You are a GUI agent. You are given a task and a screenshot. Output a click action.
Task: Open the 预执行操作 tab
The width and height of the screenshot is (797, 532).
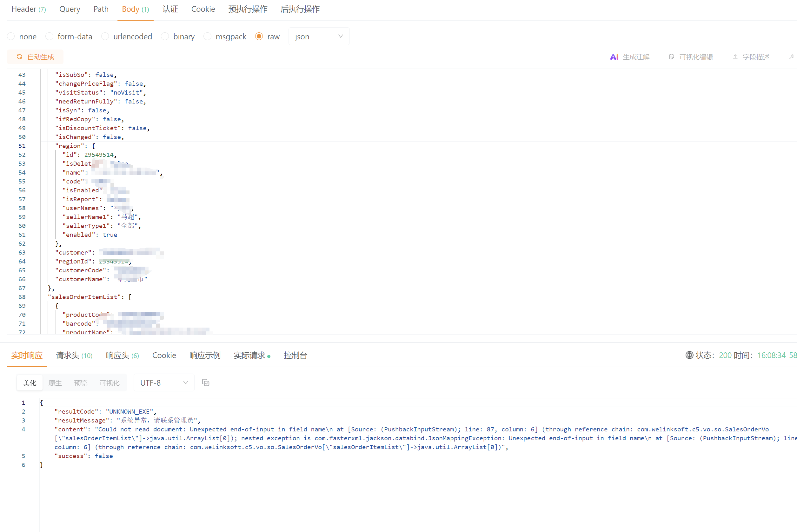tap(248, 9)
